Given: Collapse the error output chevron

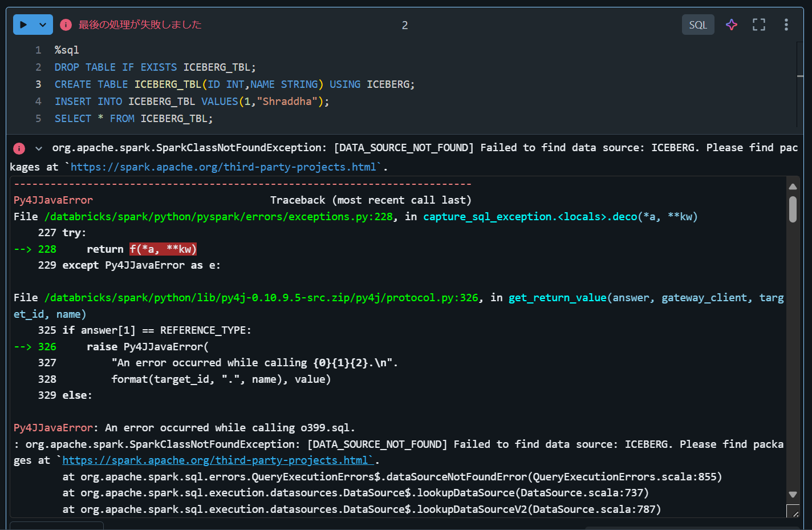Looking at the screenshot, I should 39,148.
